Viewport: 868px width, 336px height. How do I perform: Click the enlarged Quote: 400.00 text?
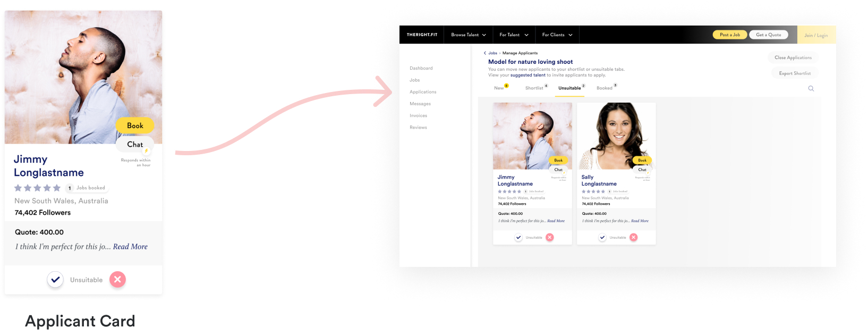tap(39, 232)
